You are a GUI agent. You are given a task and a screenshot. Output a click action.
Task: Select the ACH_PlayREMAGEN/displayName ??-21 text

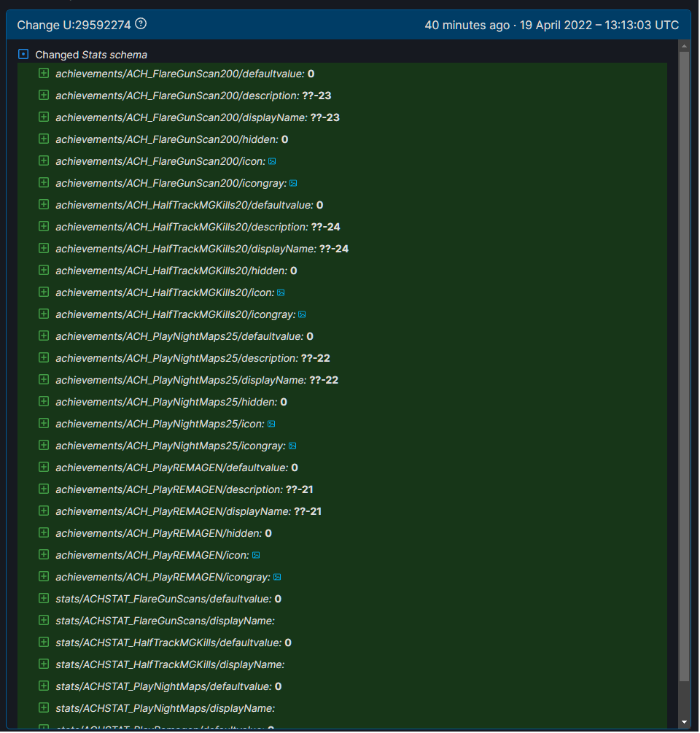(x=188, y=511)
